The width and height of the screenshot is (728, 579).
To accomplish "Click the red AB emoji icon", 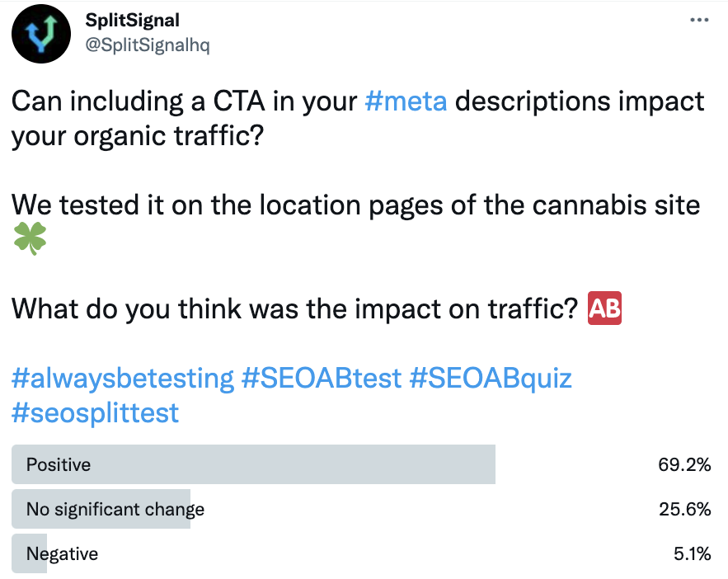I will coord(604,308).
